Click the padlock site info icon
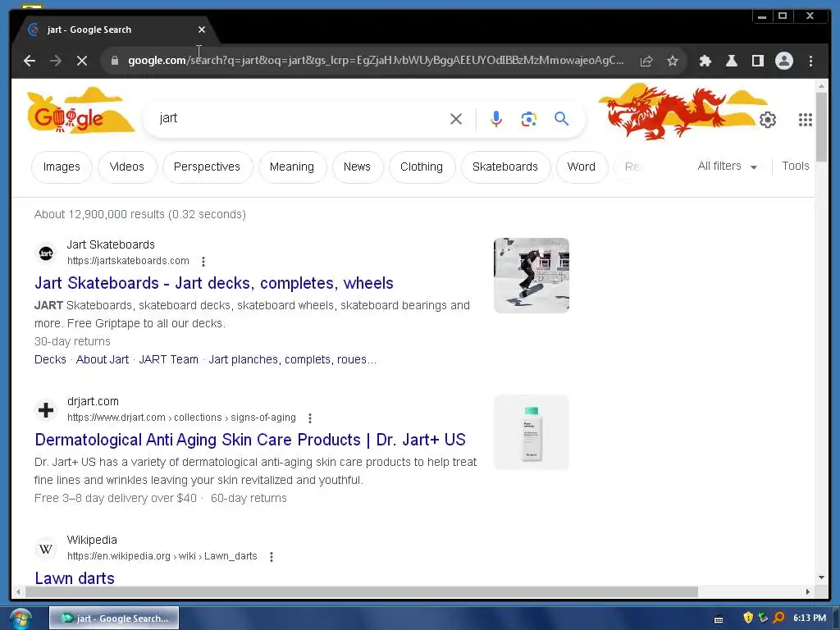The image size is (840, 630). tap(115, 61)
